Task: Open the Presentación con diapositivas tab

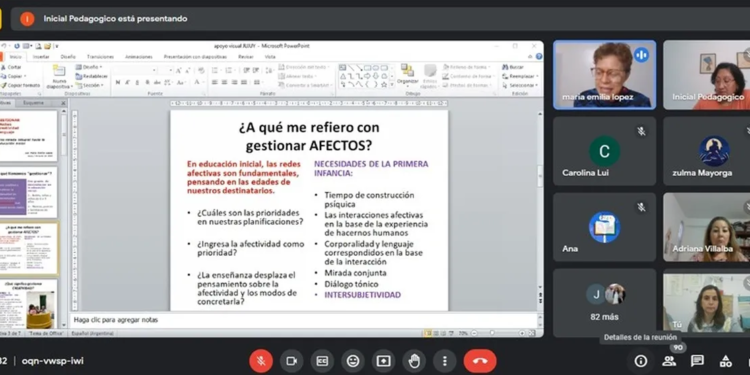Action: [x=195, y=57]
